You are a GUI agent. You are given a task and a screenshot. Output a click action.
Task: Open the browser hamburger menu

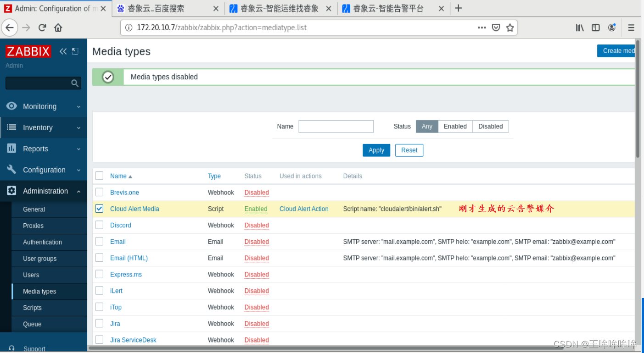(631, 28)
